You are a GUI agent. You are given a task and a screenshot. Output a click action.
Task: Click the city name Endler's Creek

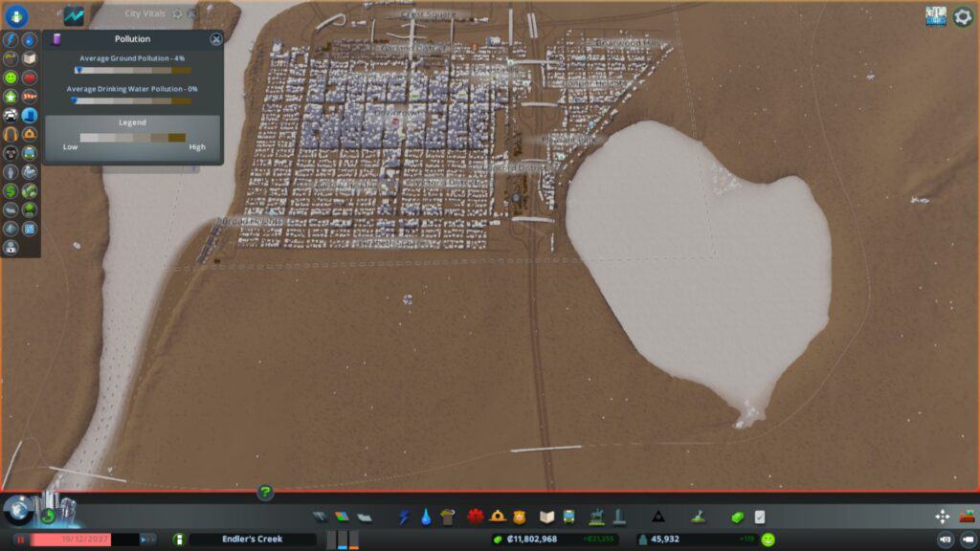coord(253,540)
